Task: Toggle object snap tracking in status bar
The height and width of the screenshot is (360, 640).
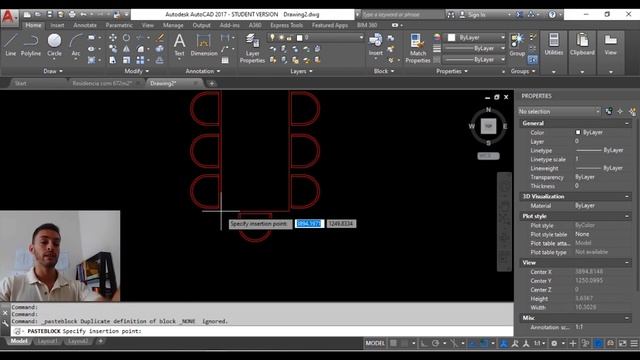Action: pos(473,343)
